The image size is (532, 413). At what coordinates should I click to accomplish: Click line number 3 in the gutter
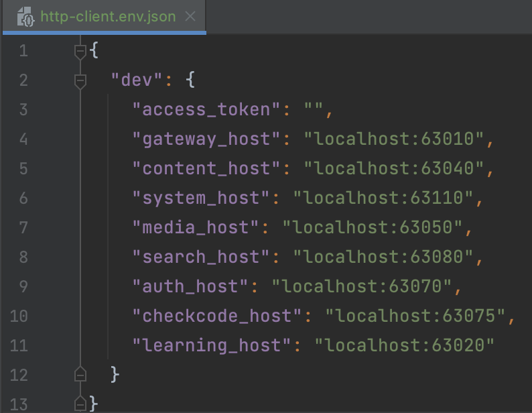pos(23,110)
